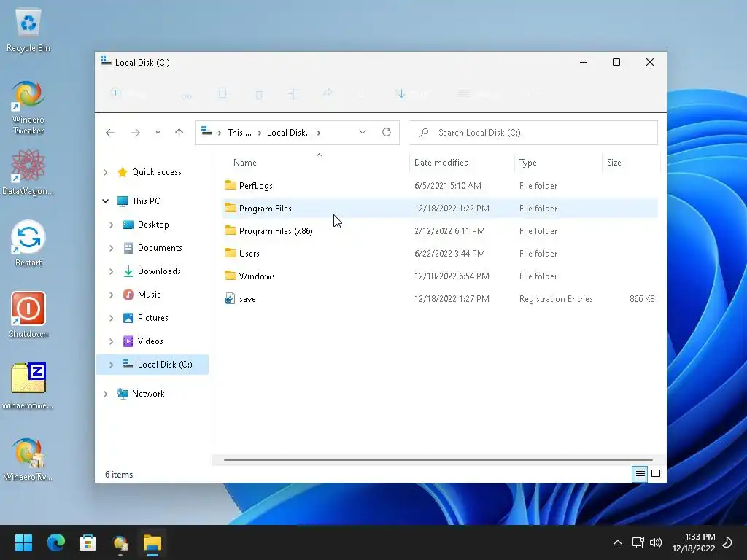
Task: Click '866 KB' size of save file
Action: (x=642, y=298)
